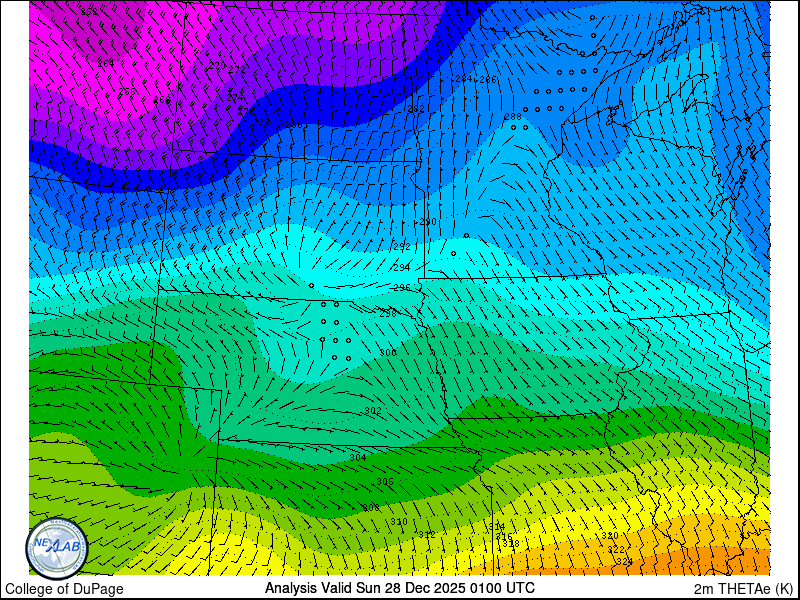The height and width of the screenshot is (600, 800).
Task: Click the 312 contour label
Action: coord(427,535)
